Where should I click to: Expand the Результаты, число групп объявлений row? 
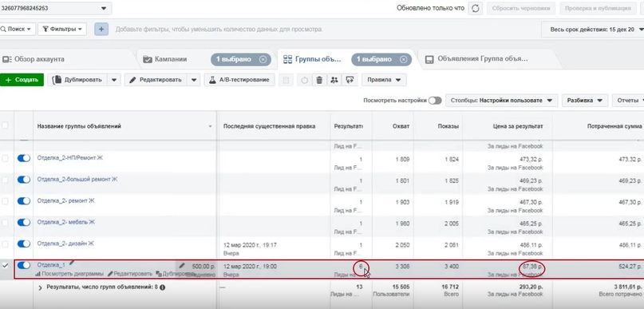(x=40, y=288)
